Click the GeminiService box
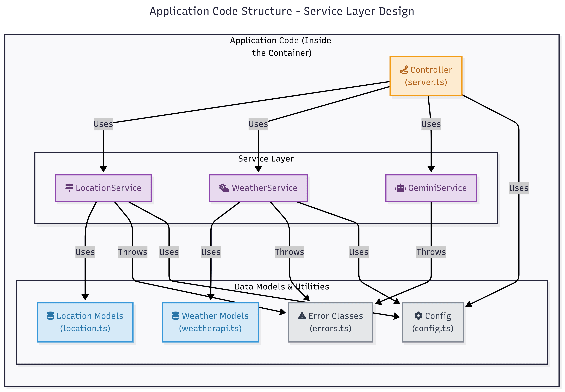Image resolution: width=565 pixels, height=392 pixels. click(431, 188)
